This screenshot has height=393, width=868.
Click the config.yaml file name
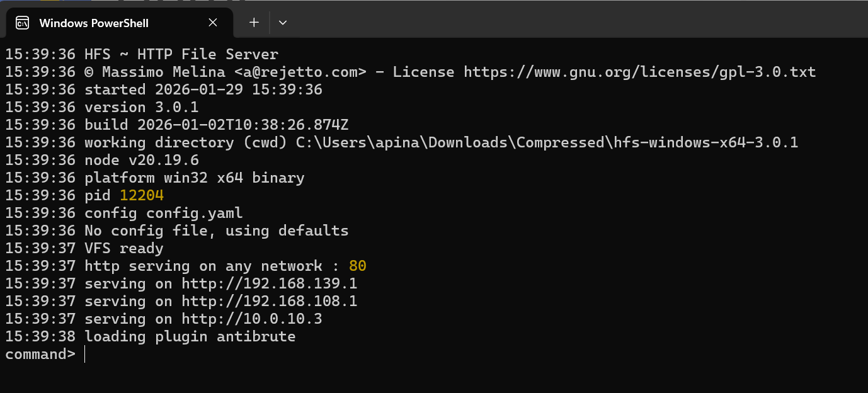tap(195, 213)
